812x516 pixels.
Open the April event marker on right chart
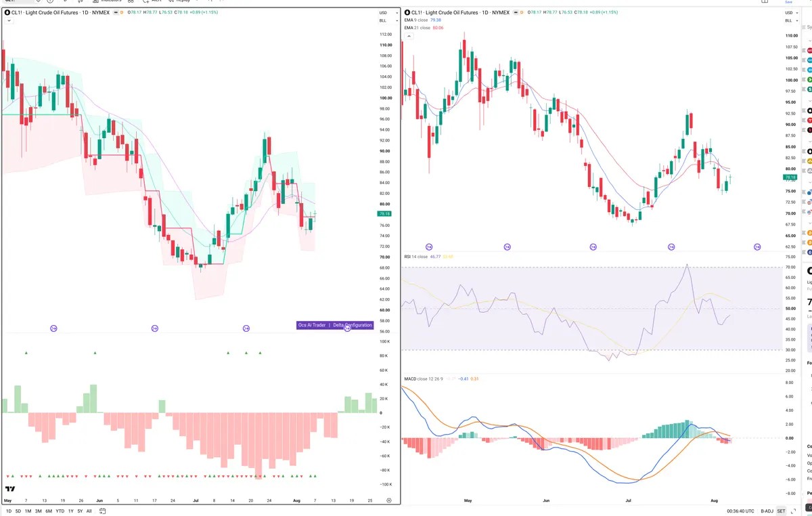pos(429,247)
